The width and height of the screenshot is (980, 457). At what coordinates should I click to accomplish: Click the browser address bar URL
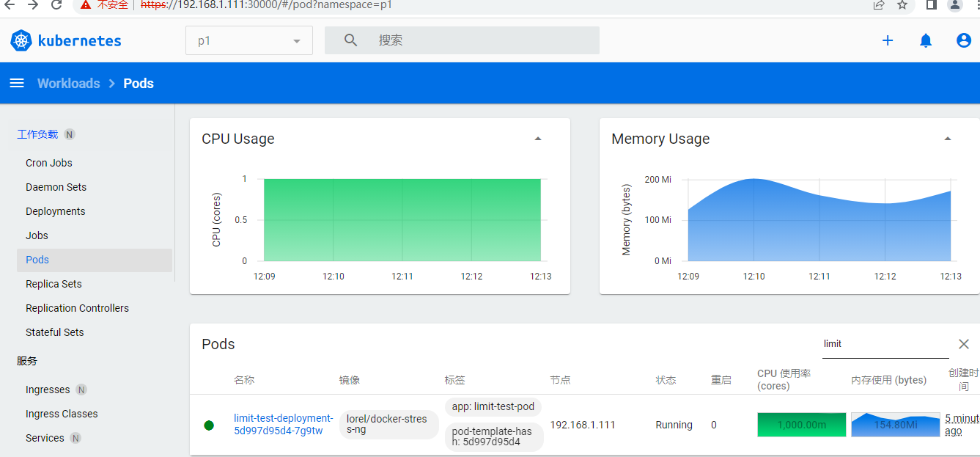pyautogui.click(x=266, y=5)
